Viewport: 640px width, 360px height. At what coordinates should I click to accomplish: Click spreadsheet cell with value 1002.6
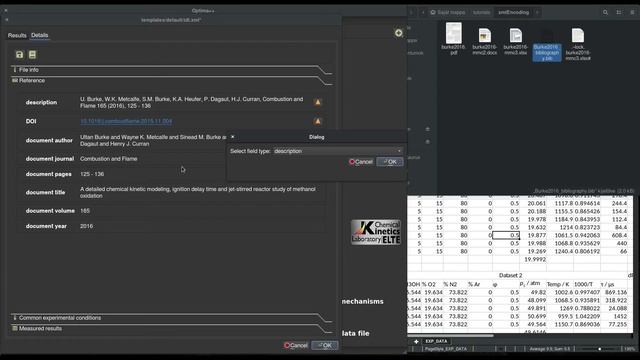coord(560,292)
